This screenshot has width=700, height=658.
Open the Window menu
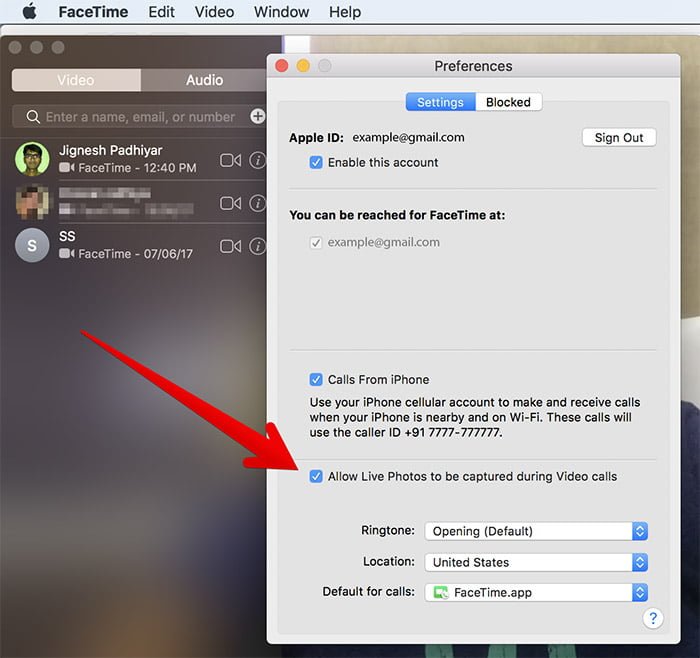[281, 12]
